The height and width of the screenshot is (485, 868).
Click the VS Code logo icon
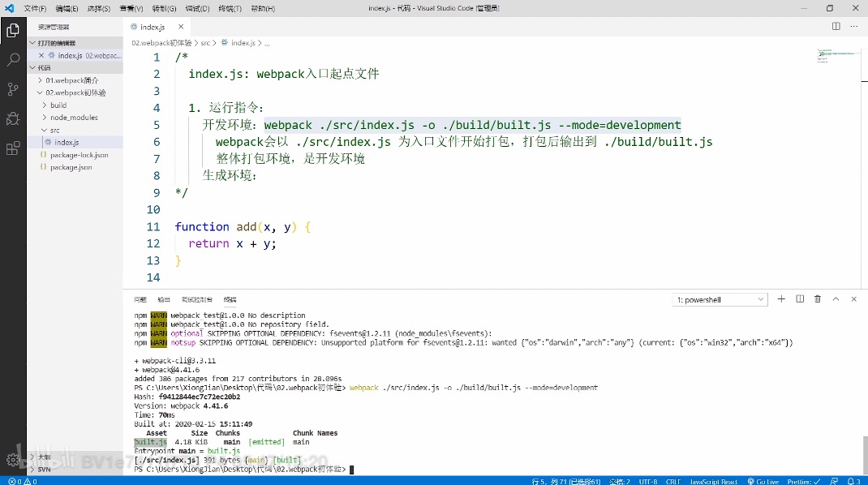coord(10,8)
